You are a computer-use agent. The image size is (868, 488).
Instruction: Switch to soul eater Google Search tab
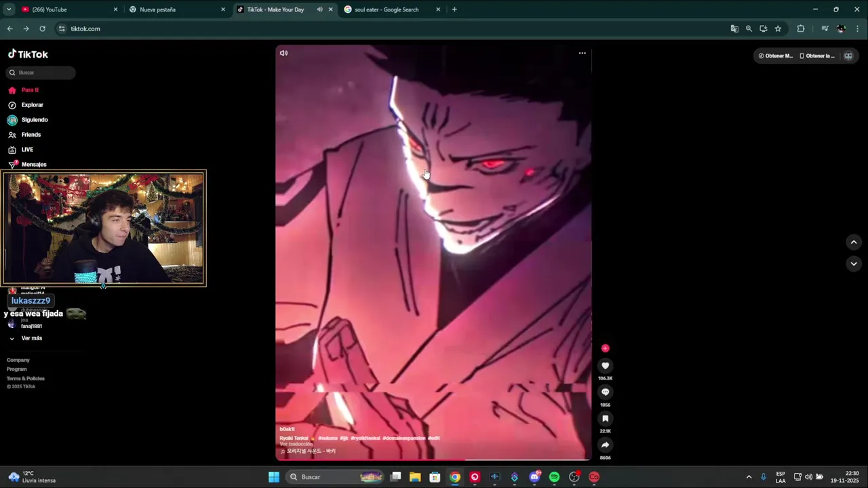[x=393, y=9]
